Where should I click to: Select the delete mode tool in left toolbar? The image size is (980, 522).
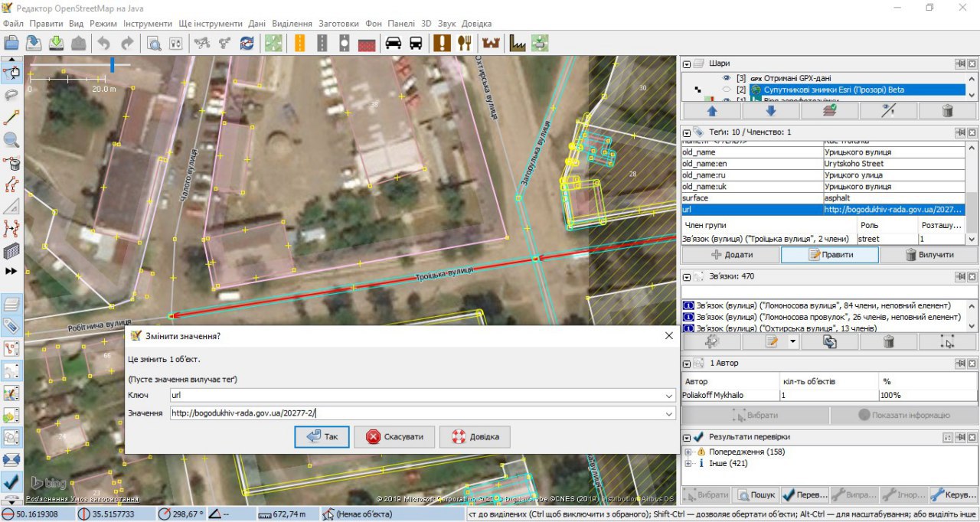tap(11, 162)
